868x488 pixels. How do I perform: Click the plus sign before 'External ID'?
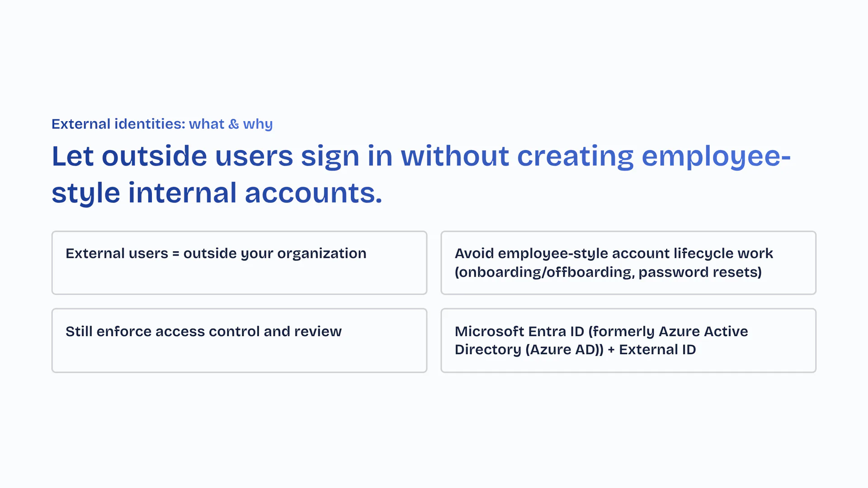[x=611, y=350]
